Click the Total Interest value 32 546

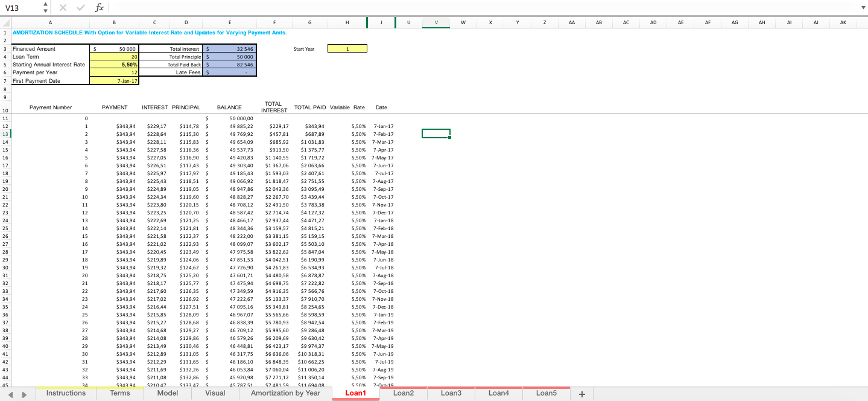click(229, 48)
